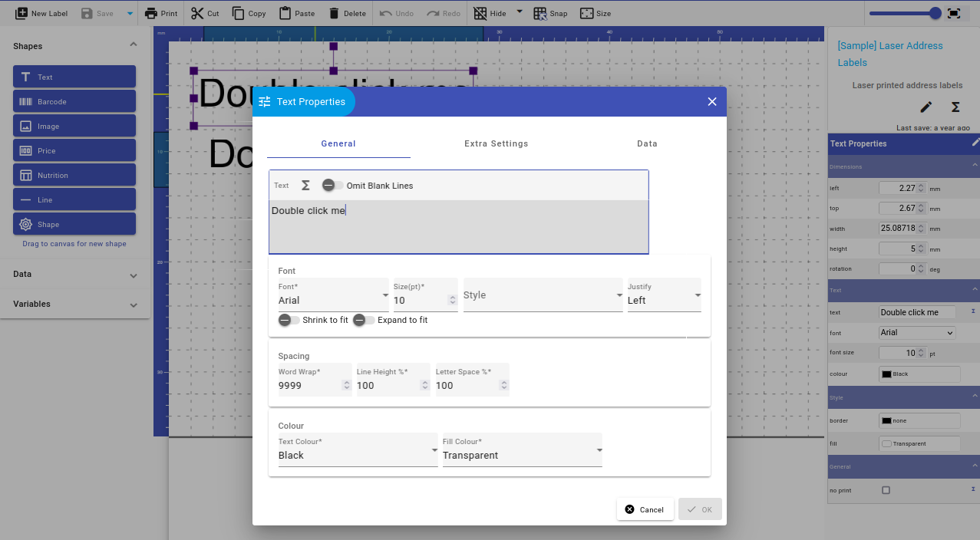Click the Cut scissors icon
The width and height of the screenshot is (980, 540).
197,13
